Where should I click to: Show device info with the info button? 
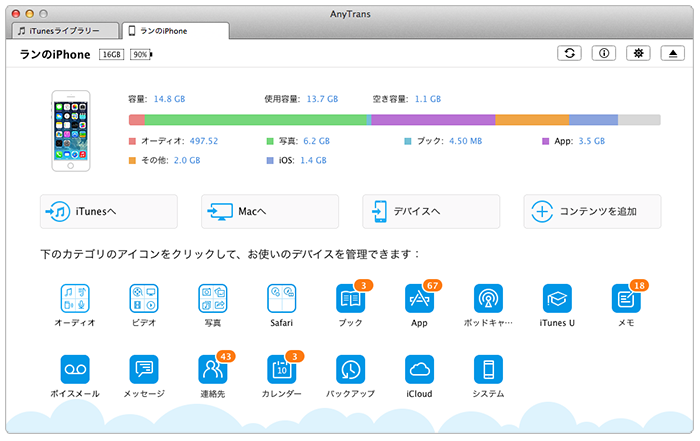coord(604,53)
